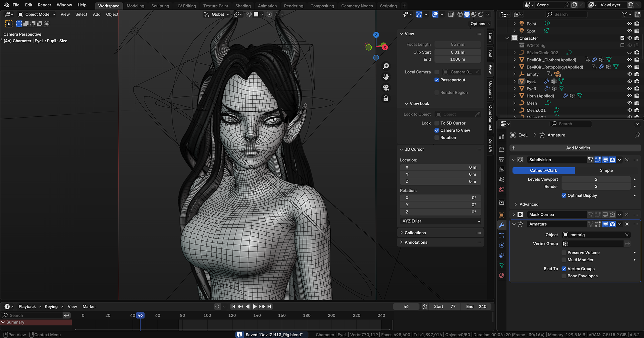
Task: Jump to the timeline's last frame
Action: (x=269, y=306)
